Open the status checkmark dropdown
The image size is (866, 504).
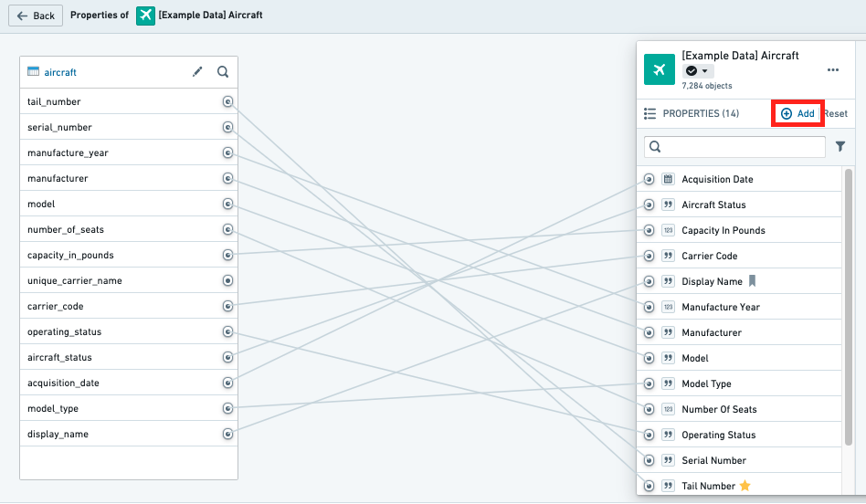point(698,70)
